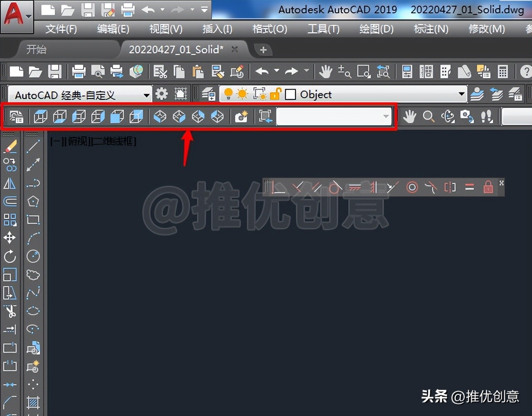The image size is (532, 416).
Task: Click the NE Isometric view icon
Action: click(198, 116)
